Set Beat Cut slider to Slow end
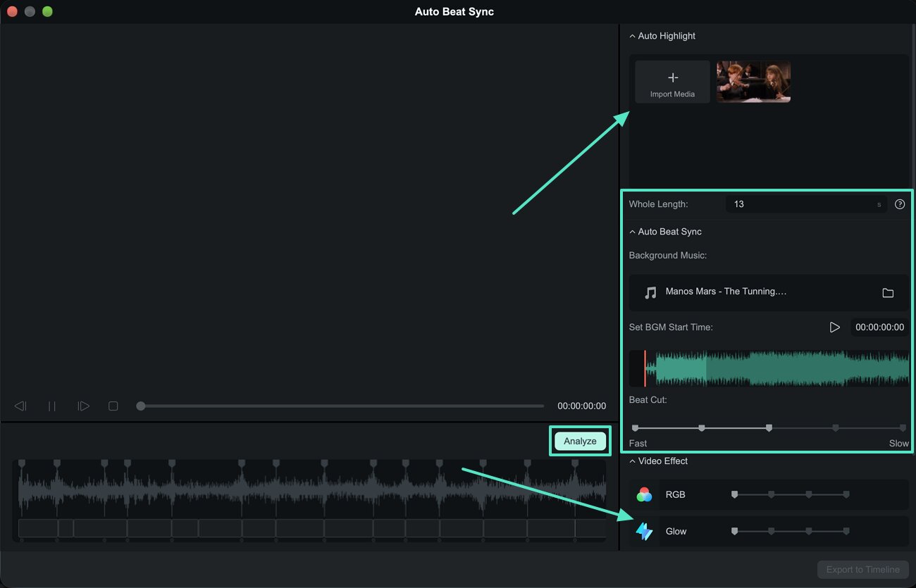The width and height of the screenshot is (916, 588). tap(903, 427)
